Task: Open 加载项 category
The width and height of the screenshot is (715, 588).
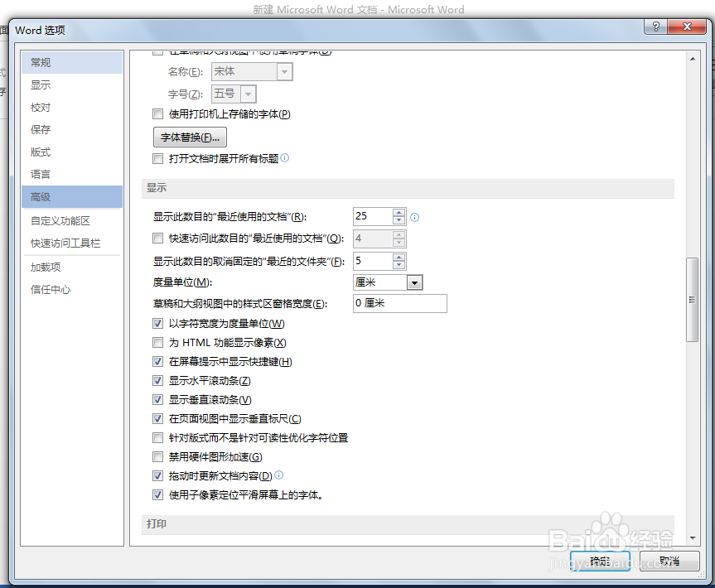Action: [x=72, y=267]
